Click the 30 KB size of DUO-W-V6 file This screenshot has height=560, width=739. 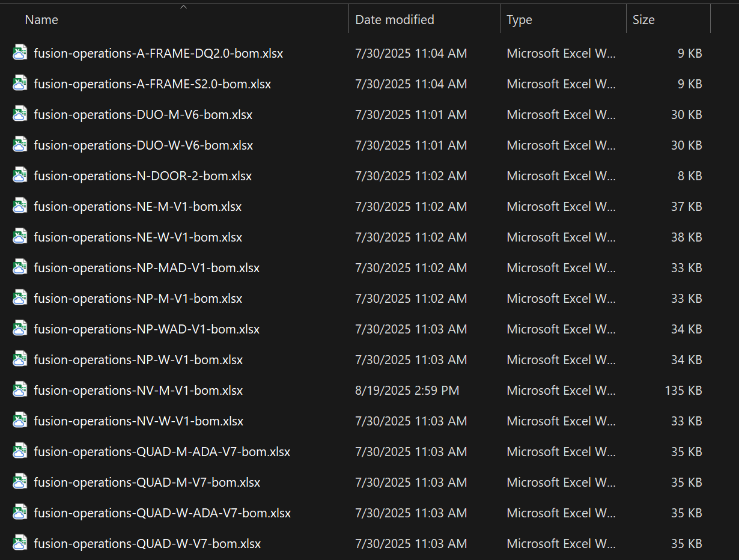(687, 145)
